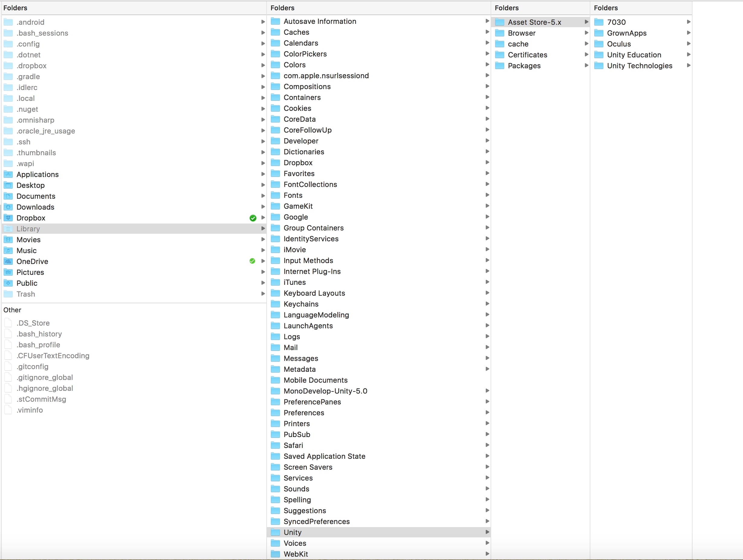
Task: Click the Public folder icon
Action: [8, 283]
